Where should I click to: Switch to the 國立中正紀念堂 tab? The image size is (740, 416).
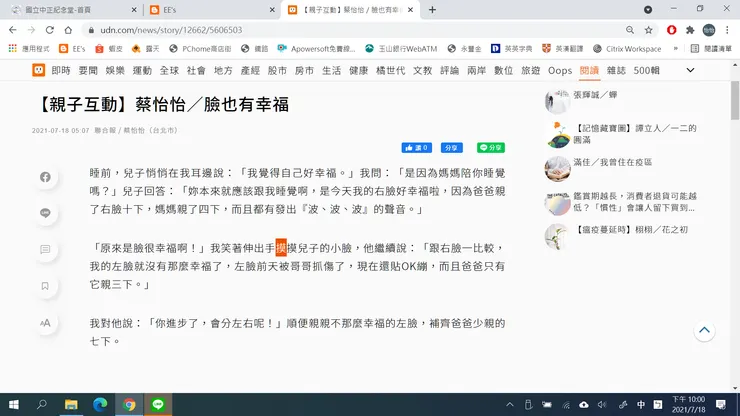coord(75,10)
